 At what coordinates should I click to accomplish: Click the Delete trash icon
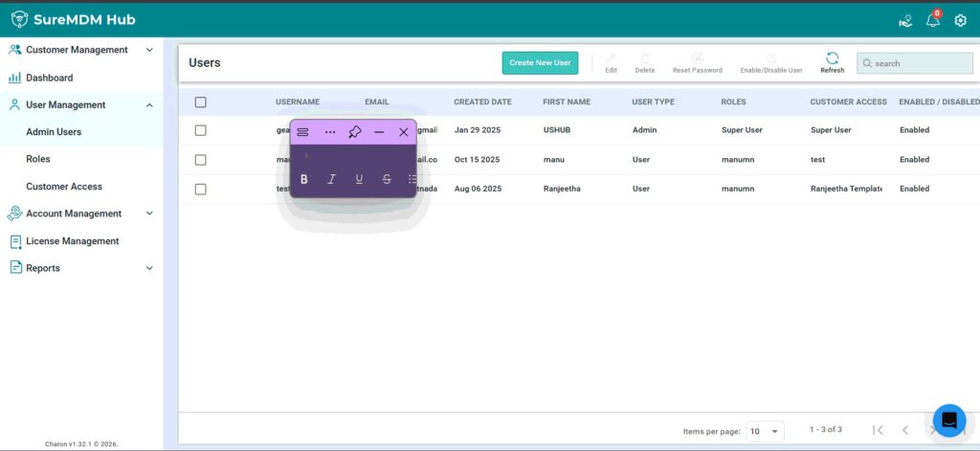(645, 58)
